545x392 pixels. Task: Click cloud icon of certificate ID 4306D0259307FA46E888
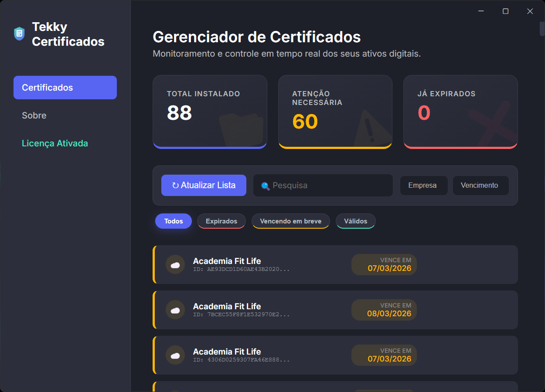point(175,355)
